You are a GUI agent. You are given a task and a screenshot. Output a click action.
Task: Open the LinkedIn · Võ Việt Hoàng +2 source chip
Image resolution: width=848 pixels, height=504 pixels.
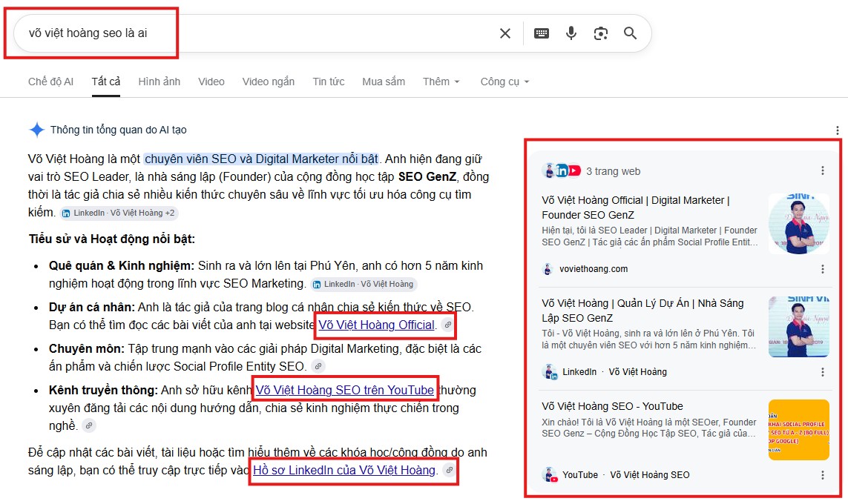click(x=119, y=213)
